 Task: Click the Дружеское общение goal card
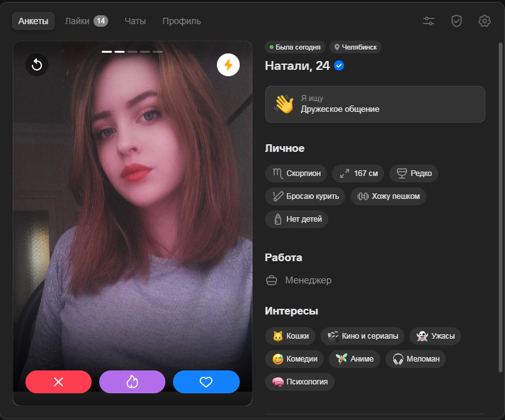[x=375, y=104]
